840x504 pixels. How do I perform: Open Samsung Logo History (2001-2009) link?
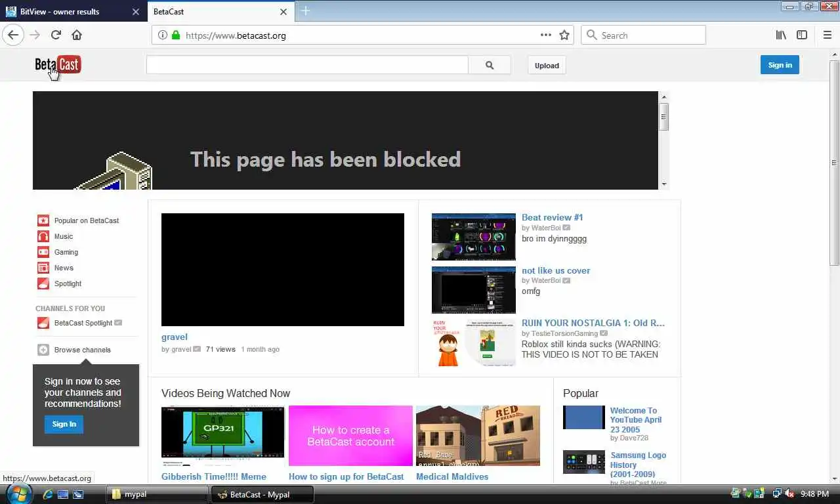638,465
